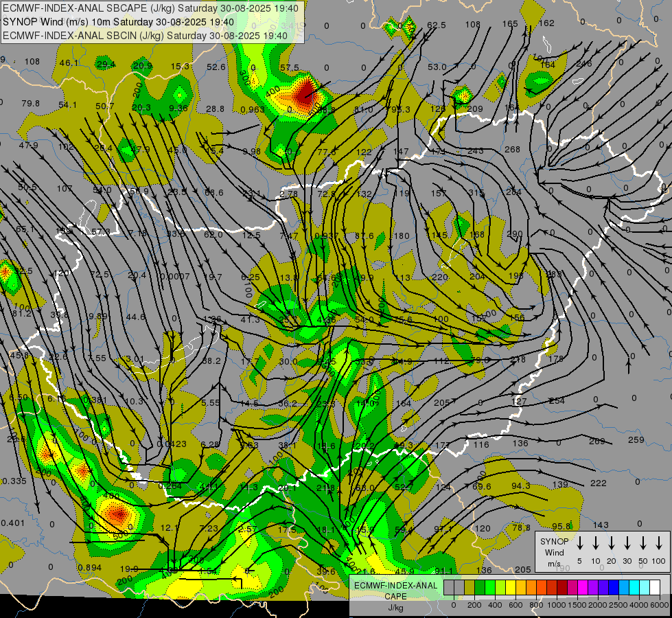
Task: Click the deep blue CAPE legend swatch
Action: tap(613, 588)
